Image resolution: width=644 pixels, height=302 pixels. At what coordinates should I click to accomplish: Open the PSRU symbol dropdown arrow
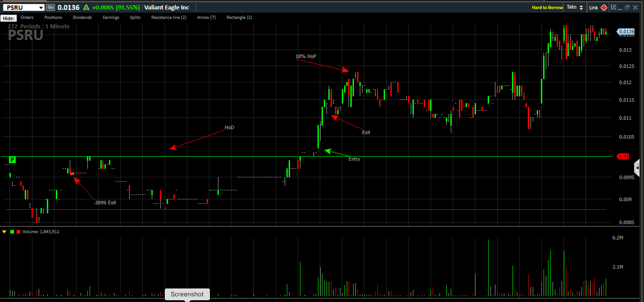tap(41, 8)
